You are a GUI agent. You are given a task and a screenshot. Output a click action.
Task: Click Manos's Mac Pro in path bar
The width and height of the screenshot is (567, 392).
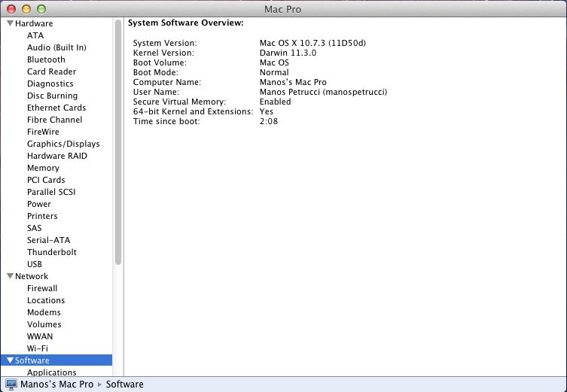click(56, 384)
